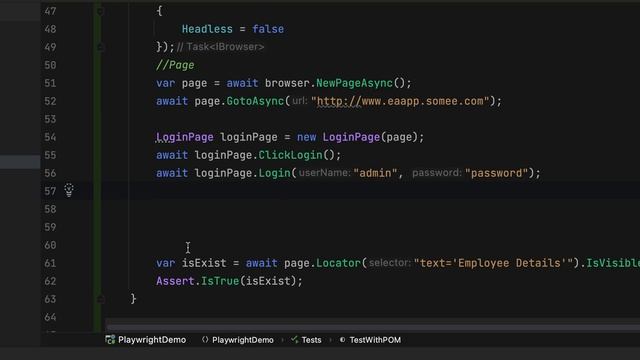Screen dimensions: 640x360
Task: Click the lightbulb quick-fix icon on line 57
Action: click(69, 190)
